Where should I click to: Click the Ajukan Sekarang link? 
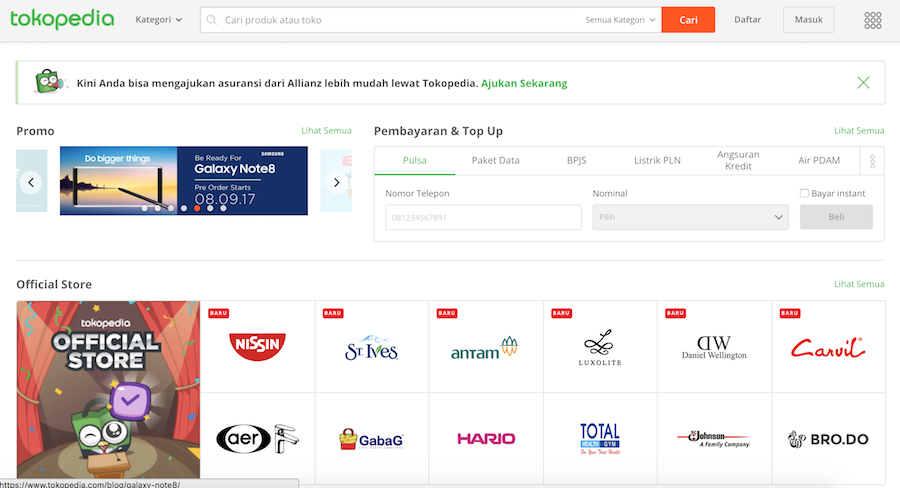pos(524,83)
